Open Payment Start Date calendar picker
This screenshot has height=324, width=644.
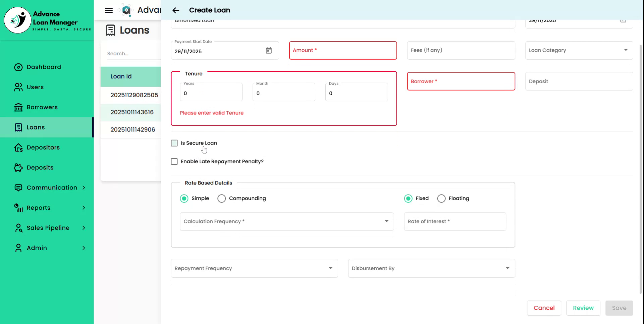[269, 51]
